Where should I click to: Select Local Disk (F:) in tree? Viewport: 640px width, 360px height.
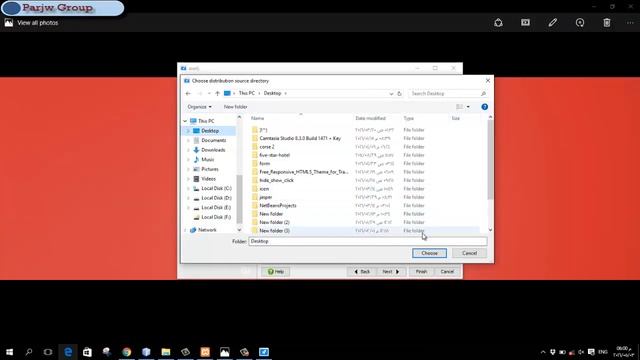216,217
